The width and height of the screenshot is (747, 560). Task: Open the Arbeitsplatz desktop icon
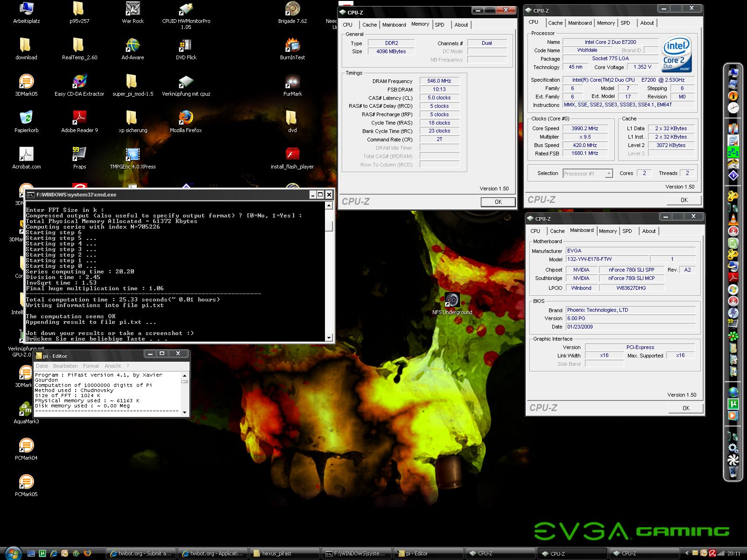coord(26,13)
